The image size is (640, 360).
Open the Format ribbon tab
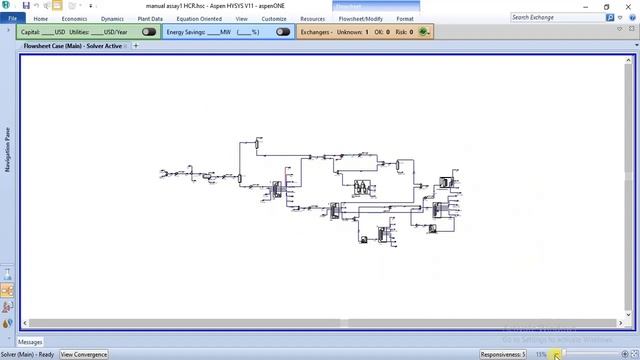coord(404,19)
